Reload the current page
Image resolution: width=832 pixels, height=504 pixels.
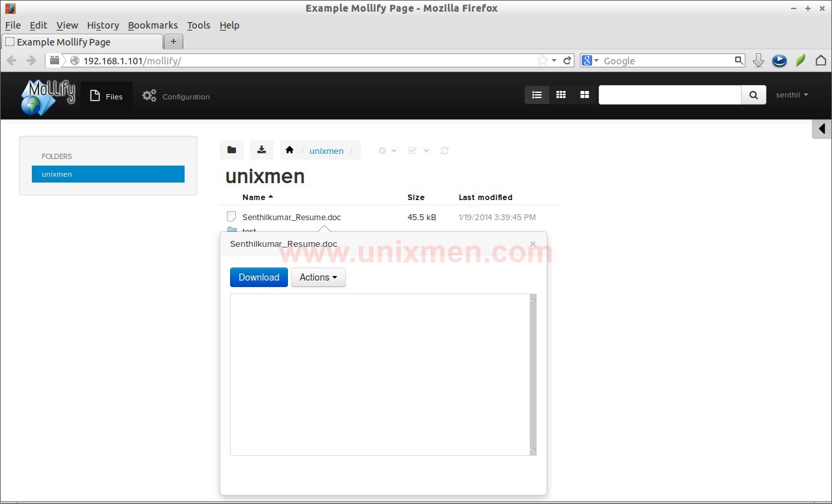tap(567, 60)
